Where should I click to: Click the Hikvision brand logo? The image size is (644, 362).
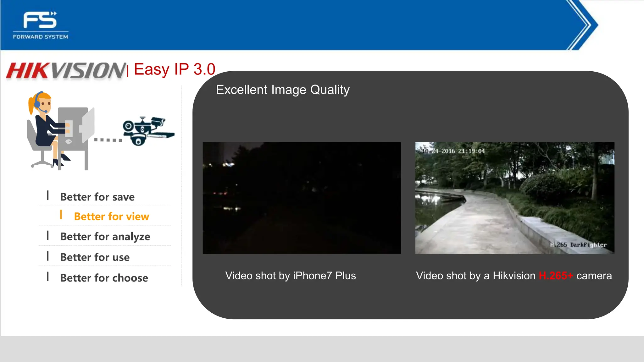(66, 70)
